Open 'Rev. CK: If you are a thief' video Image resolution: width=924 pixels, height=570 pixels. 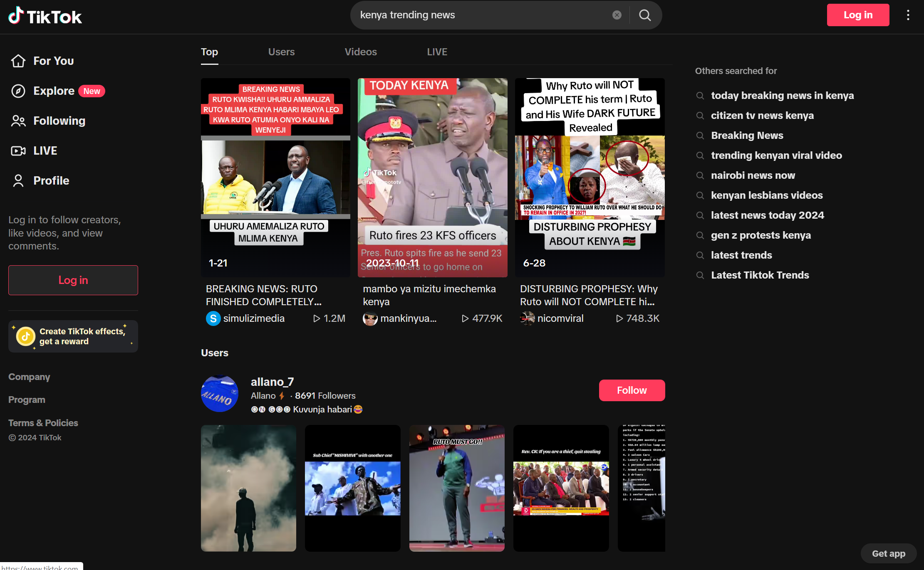coord(561,488)
